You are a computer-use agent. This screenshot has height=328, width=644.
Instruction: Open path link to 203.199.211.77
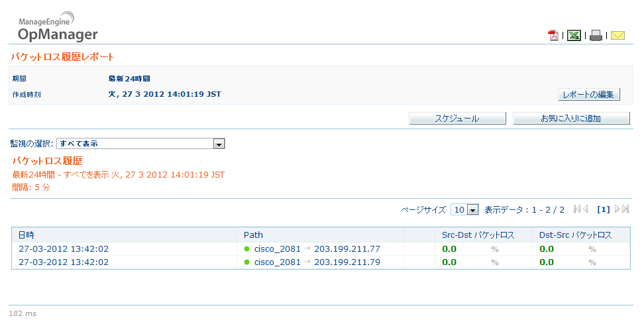point(347,249)
